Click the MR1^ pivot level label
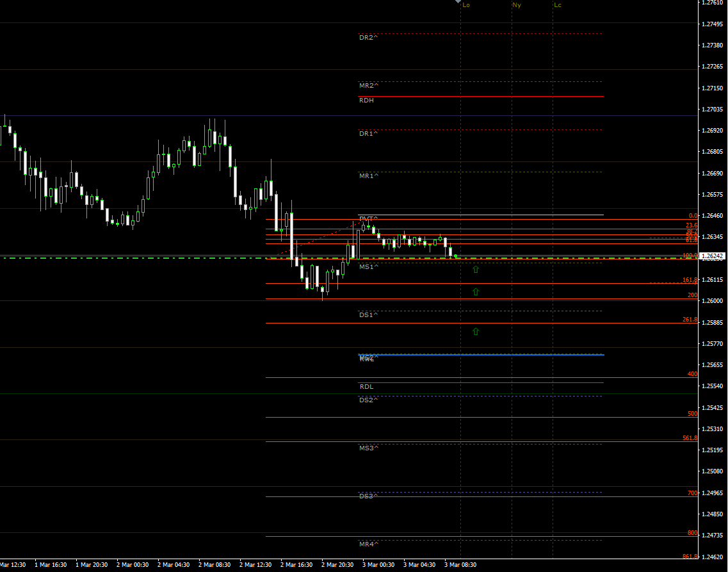Screen dimensions: 728x572 368,176
